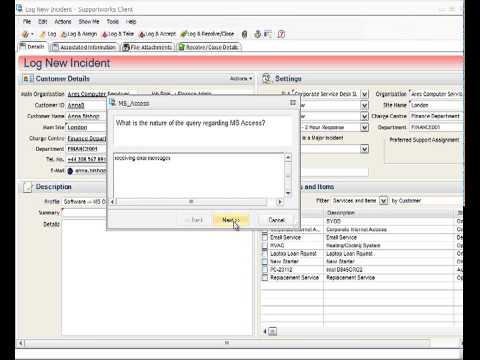
Task: Click the By Customer label
Action: pyautogui.click(x=406, y=201)
